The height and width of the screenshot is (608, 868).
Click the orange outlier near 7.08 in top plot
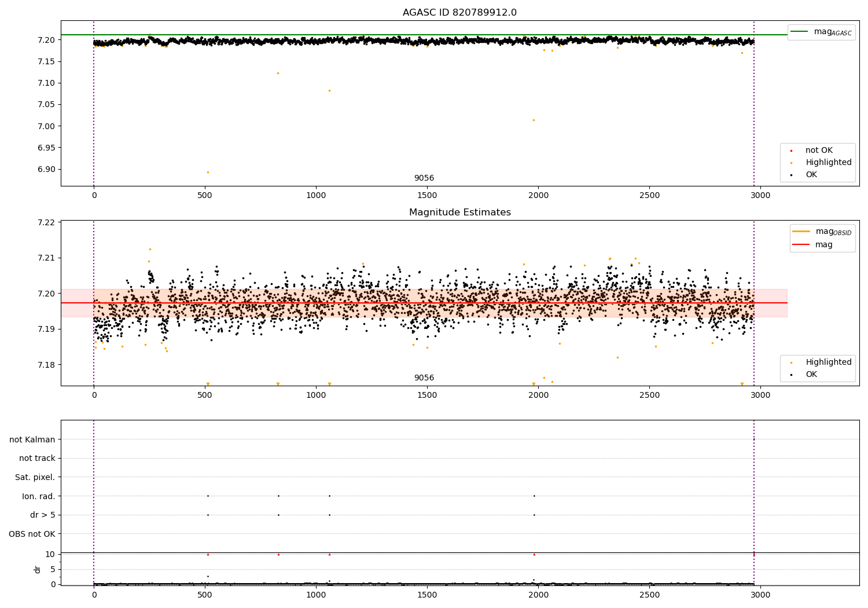click(329, 90)
